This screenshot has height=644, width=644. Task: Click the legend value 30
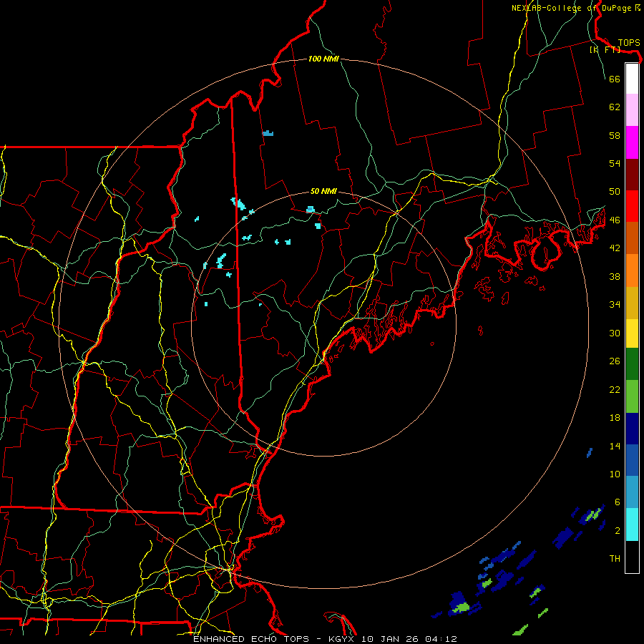615,333
